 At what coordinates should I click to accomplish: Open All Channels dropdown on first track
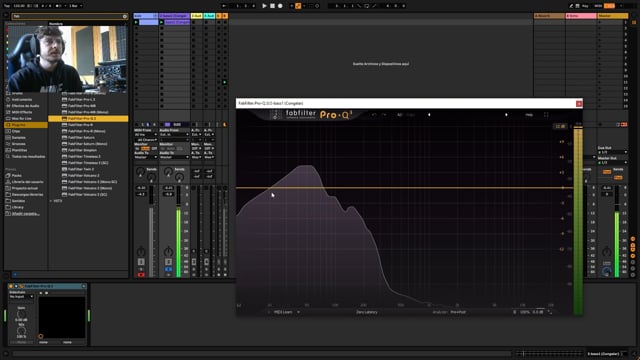(x=146, y=140)
